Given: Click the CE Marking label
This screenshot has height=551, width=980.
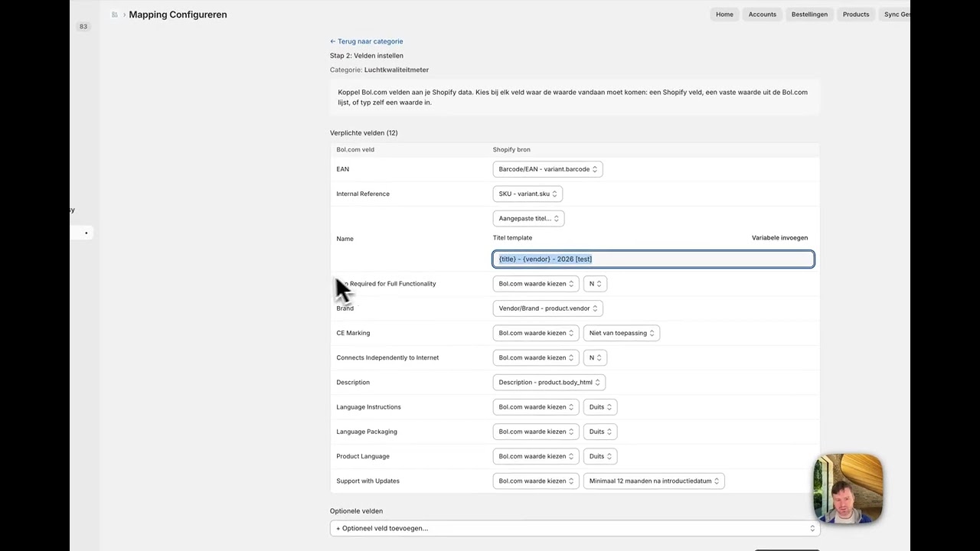Looking at the screenshot, I should click(353, 333).
